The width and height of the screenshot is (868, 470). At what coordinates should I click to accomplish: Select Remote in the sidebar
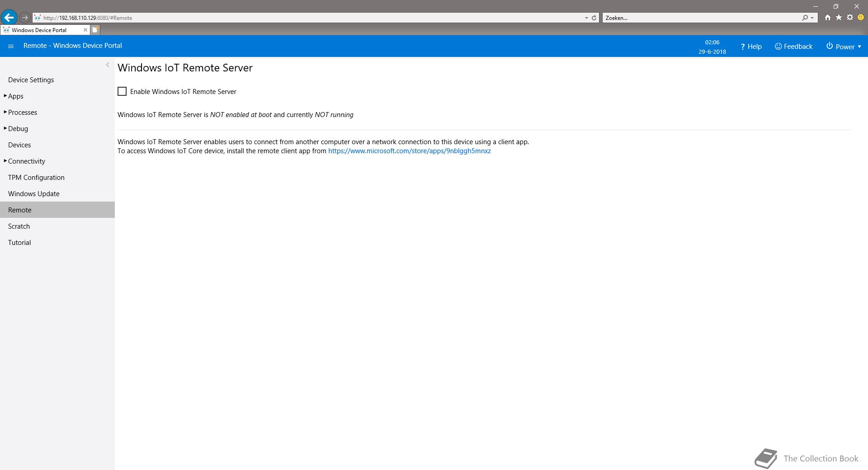[57, 210]
